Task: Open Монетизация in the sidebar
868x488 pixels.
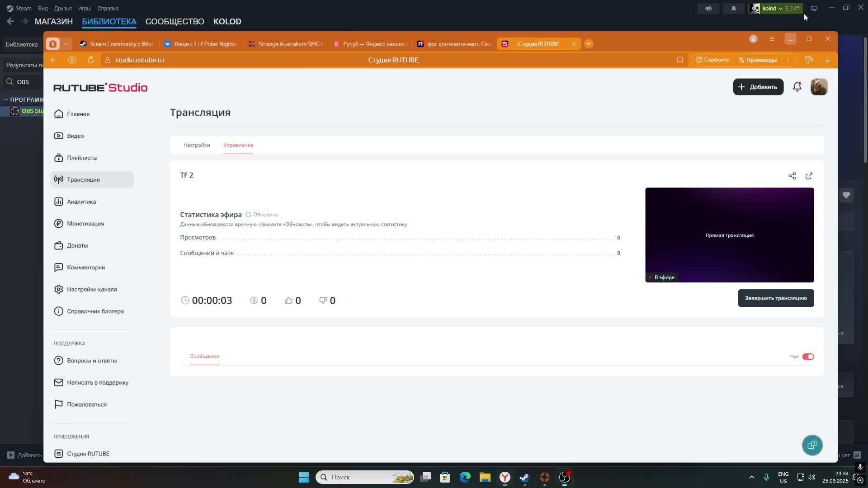Action: [85, 224]
